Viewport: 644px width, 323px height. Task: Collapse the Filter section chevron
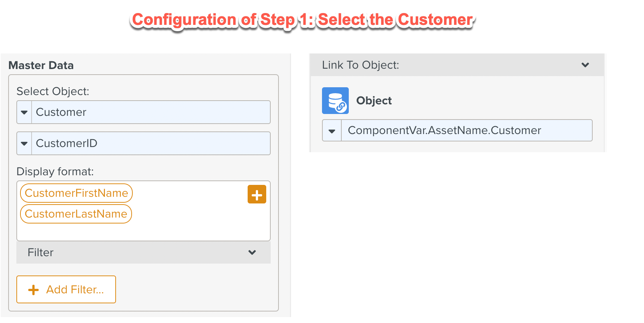tap(252, 252)
